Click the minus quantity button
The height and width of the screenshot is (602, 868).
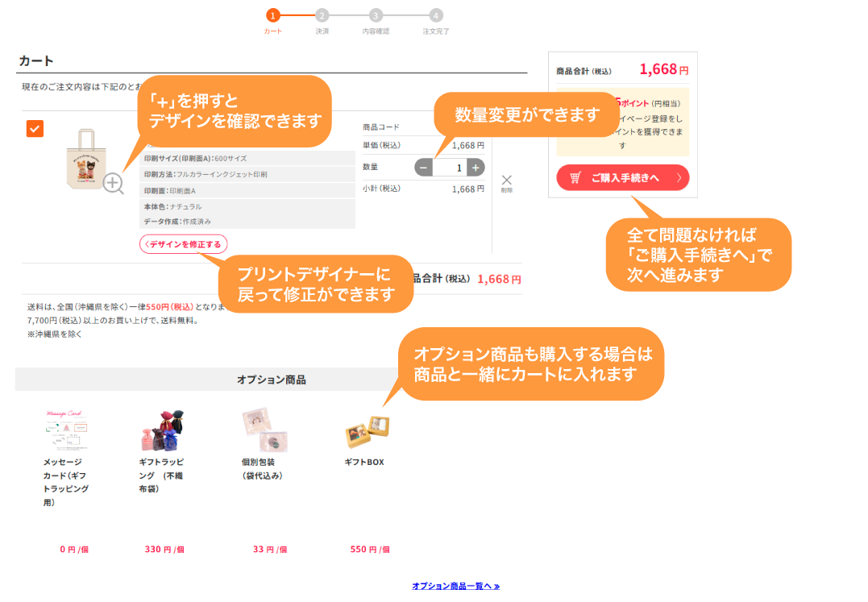click(424, 168)
